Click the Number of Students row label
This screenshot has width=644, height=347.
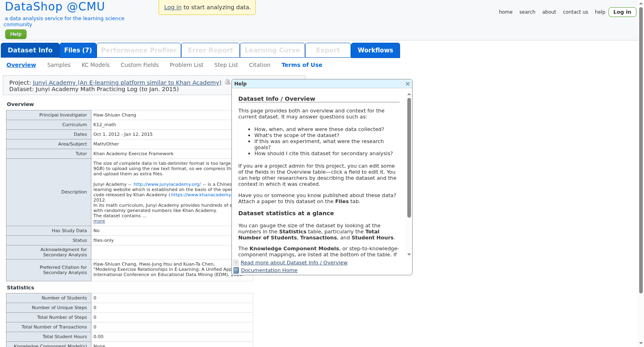[64, 298]
